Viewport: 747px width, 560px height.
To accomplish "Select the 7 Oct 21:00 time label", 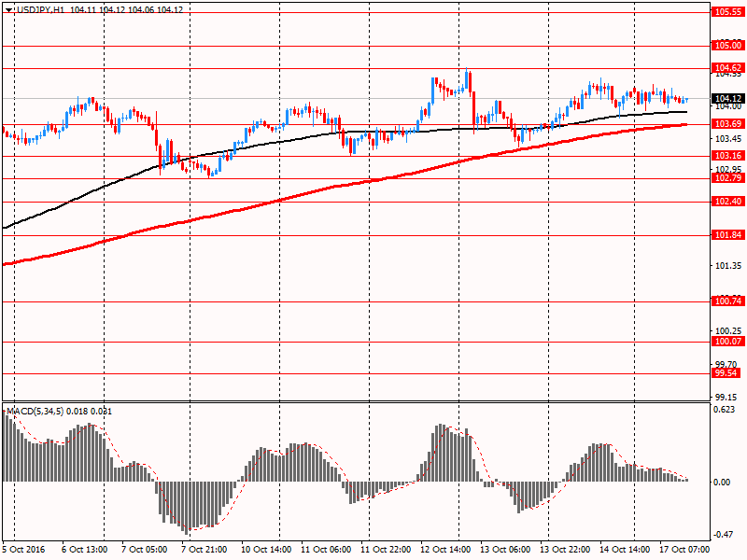I will 204,549.
